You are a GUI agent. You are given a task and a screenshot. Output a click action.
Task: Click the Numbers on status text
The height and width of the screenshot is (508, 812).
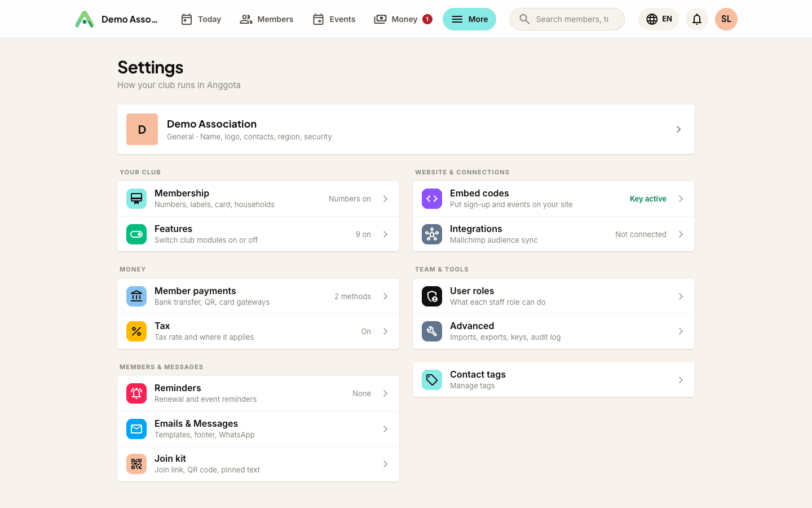point(350,199)
